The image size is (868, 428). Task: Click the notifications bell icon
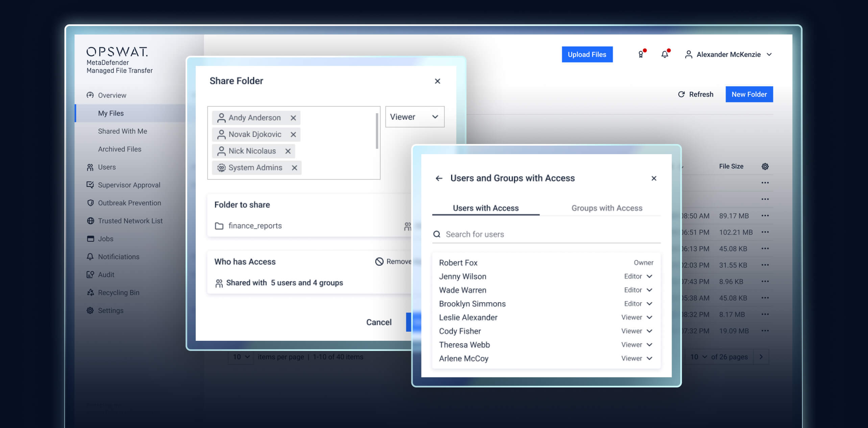click(665, 54)
